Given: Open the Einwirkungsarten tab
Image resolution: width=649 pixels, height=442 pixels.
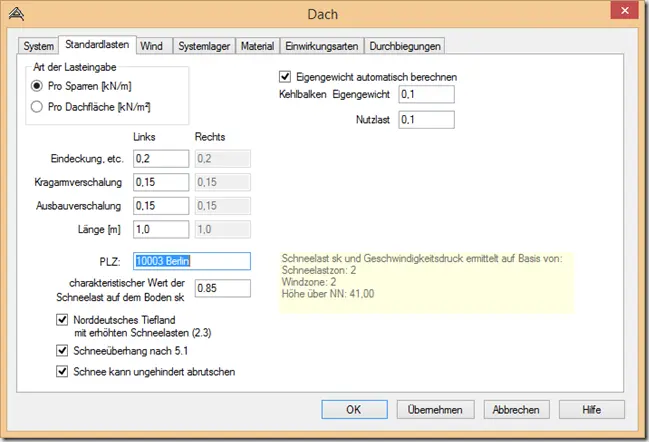Looking at the screenshot, I should (322, 46).
